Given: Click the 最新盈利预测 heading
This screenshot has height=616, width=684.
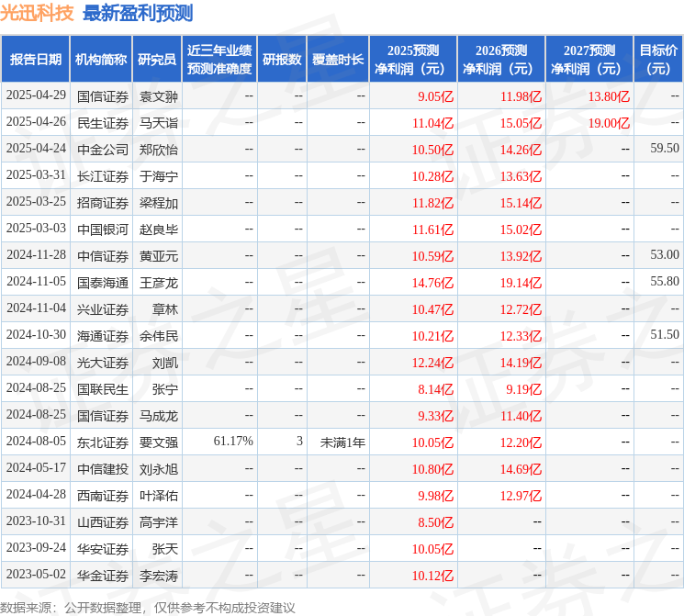Looking at the screenshot, I should [138, 13].
